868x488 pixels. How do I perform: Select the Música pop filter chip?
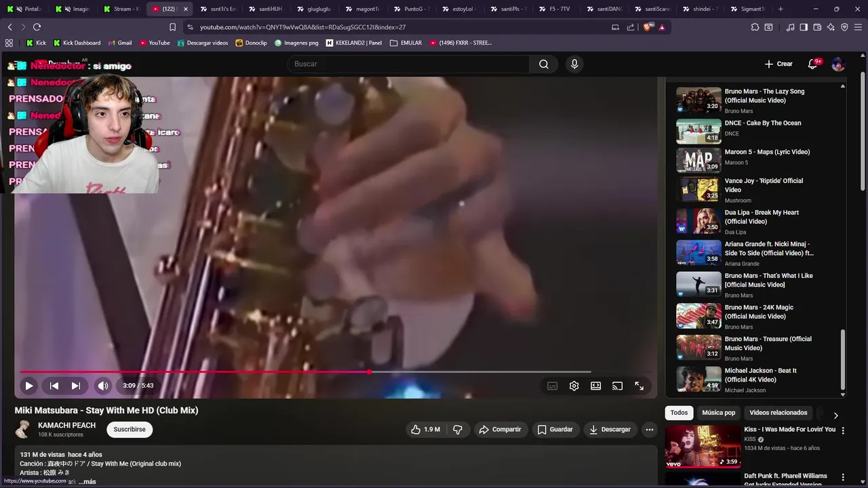pyautogui.click(x=718, y=413)
